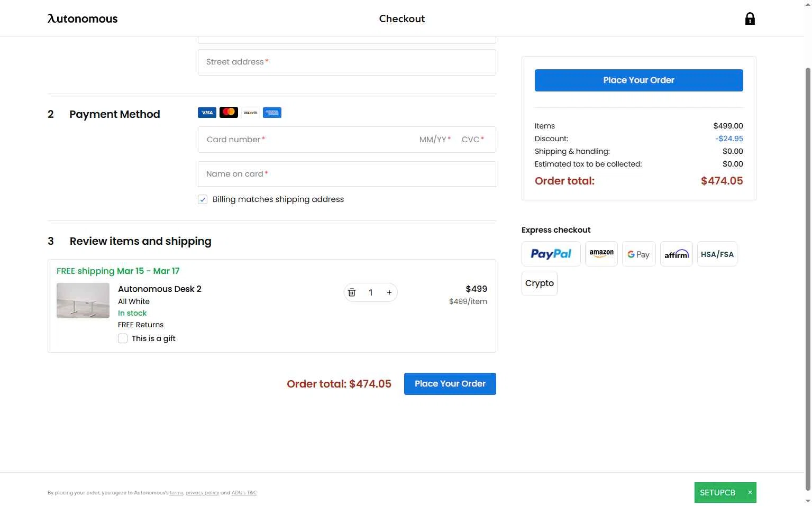Screen dimensions: 812x506
Task: Focus the Street address field
Action: click(x=346, y=62)
